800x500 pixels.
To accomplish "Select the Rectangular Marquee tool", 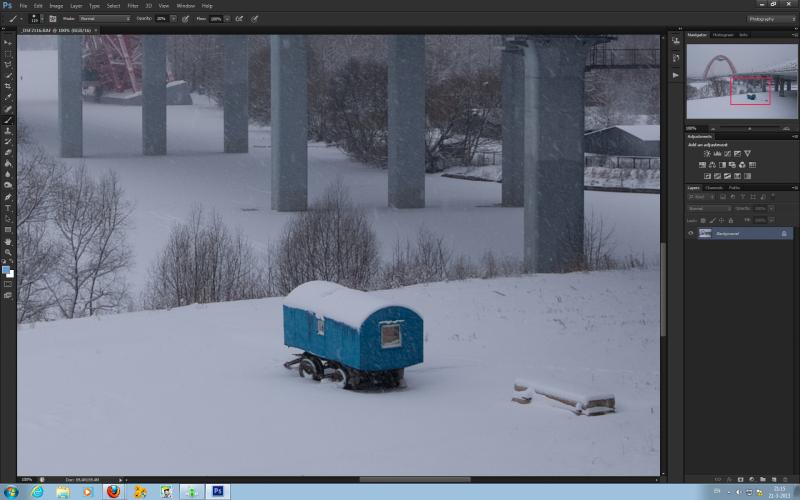I will (8, 54).
